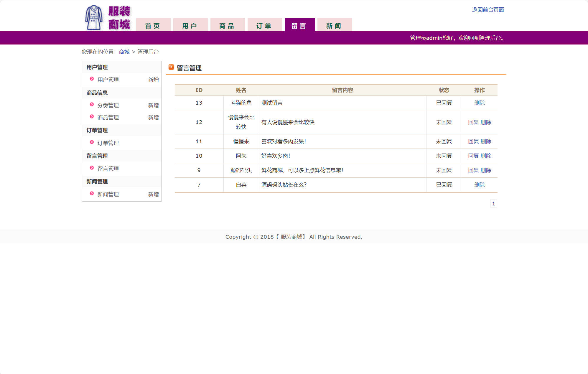Click the red bullet beside 分类管理 in the sidebar
588x374 pixels.
coord(92,105)
